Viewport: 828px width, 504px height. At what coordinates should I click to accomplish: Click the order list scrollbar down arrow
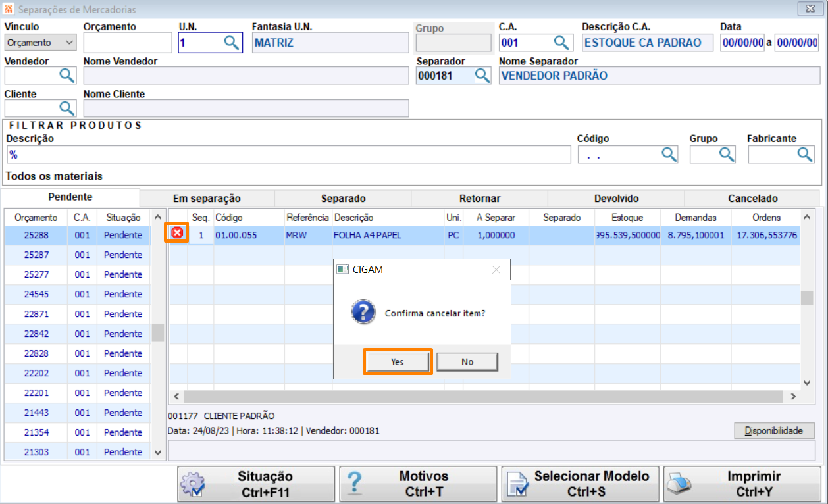click(x=157, y=453)
